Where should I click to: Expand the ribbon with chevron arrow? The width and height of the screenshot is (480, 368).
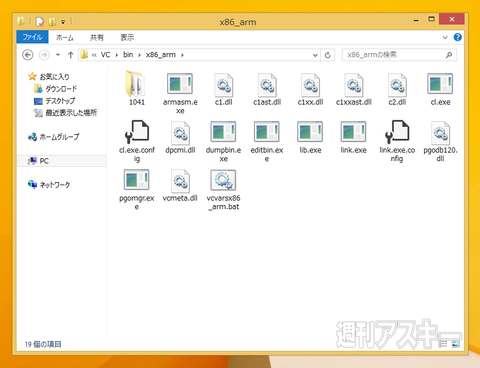445,37
